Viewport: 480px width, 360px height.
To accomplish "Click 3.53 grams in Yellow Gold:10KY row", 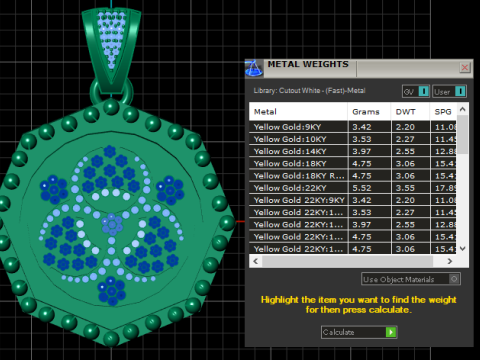I will click(362, 139).
